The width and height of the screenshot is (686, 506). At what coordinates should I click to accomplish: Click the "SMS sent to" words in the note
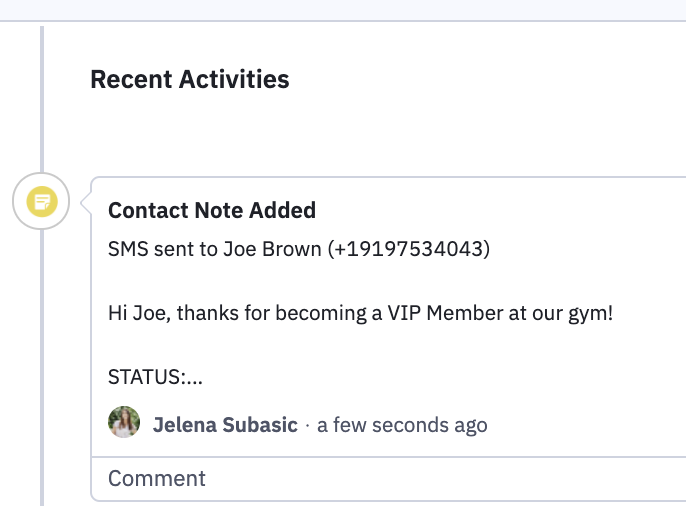[x=163, y=249]
